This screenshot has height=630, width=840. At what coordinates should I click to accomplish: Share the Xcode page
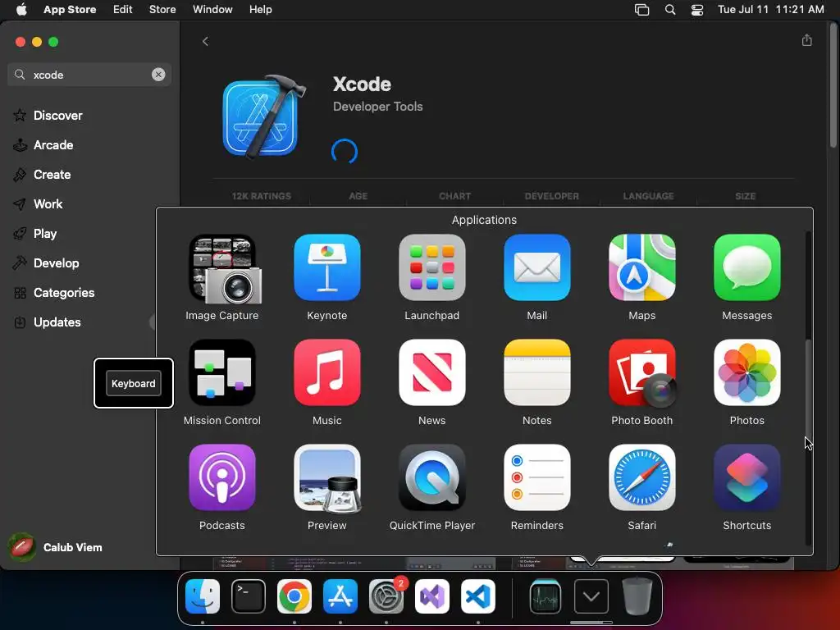click(807, 41)
